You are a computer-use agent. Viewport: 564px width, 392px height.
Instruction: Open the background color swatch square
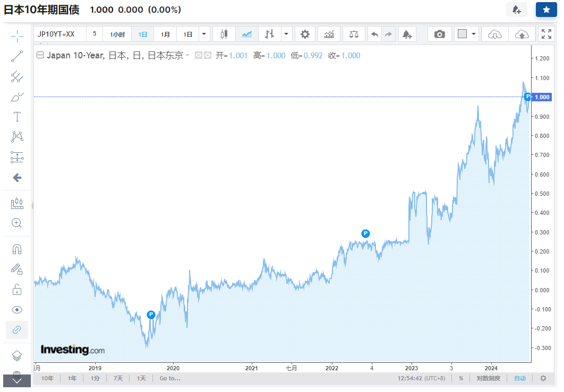pos(462,34)
